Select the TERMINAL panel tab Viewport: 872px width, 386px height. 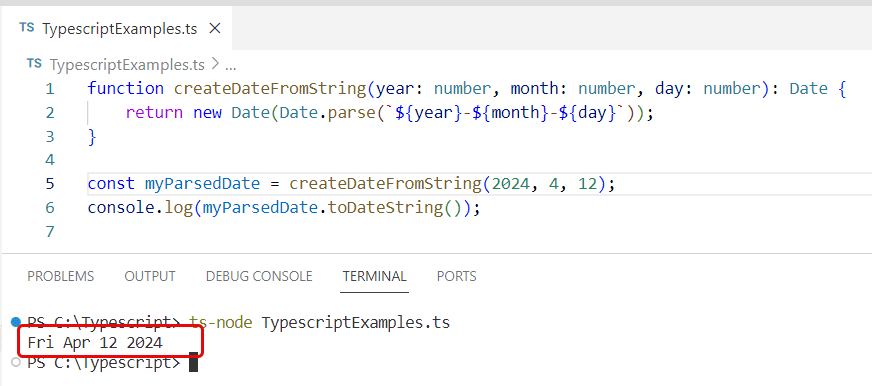coord(374,276)
